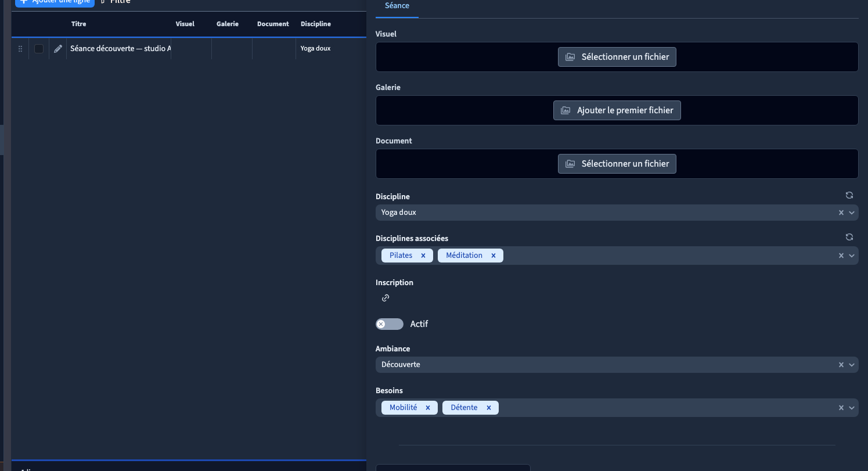Clear all Disciplines associées selections
This screenshot has width=868, height=471.
(x=841, y=256)
